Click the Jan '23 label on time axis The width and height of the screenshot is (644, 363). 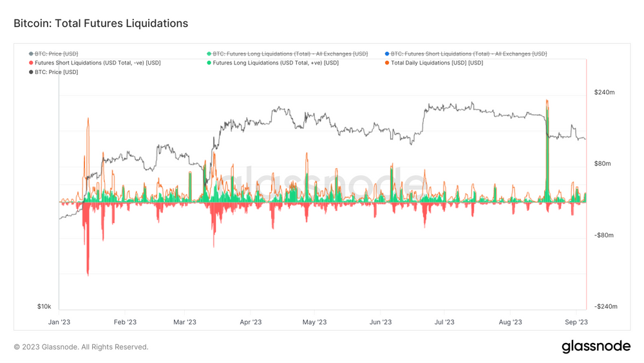59,322
